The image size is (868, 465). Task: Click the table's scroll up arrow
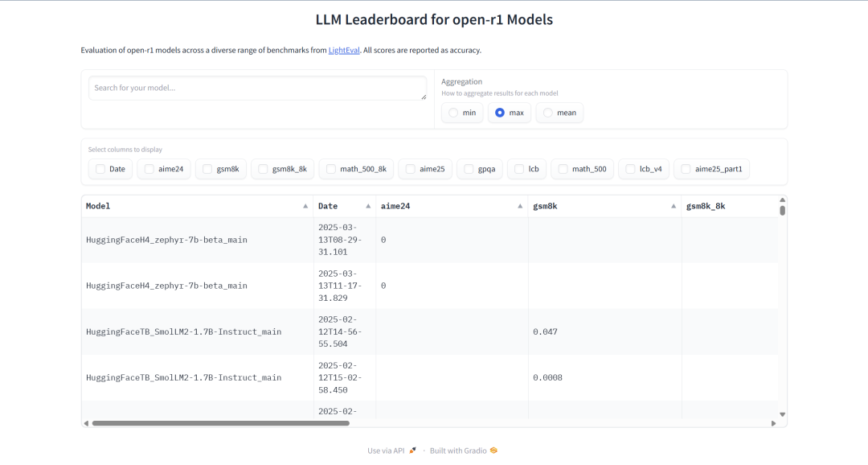click(x=782, y=200)
